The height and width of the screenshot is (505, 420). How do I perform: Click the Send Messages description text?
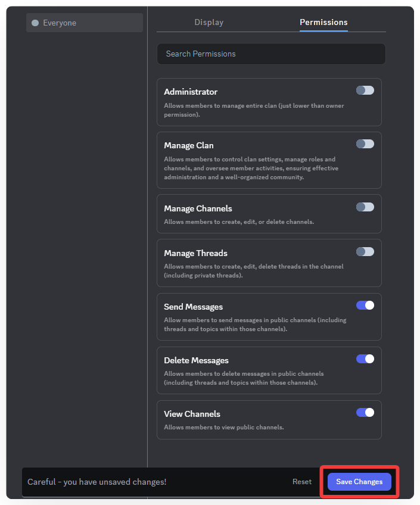pyautogui.click(x=255, y=325)
